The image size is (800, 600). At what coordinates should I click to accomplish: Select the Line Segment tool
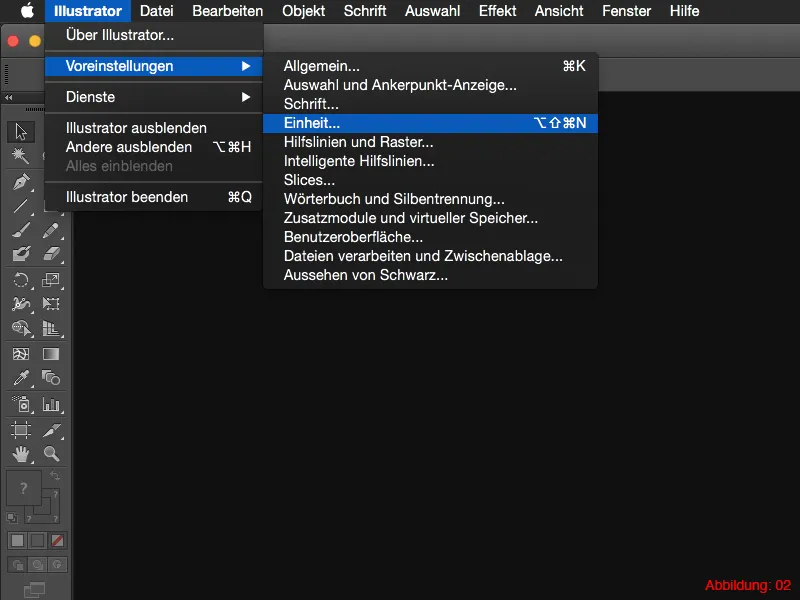21,206
